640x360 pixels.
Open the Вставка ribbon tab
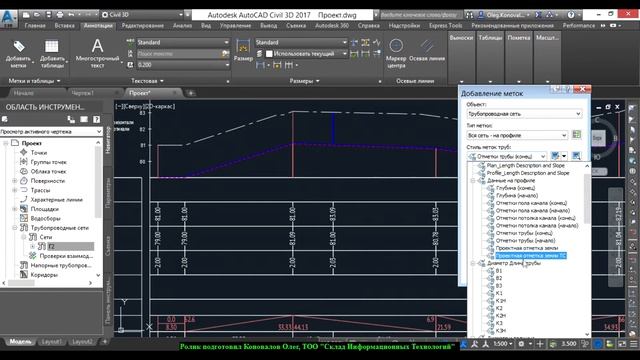click(x=64, y=25)
